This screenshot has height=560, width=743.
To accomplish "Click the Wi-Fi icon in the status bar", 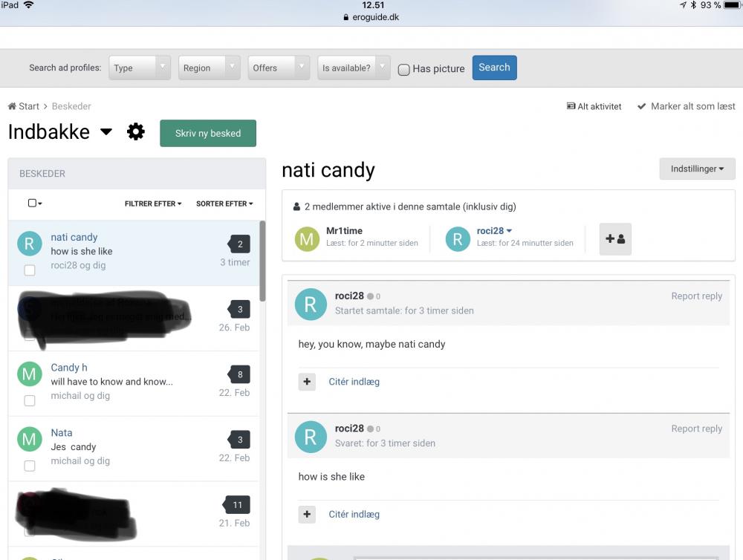I will point(29,4).
